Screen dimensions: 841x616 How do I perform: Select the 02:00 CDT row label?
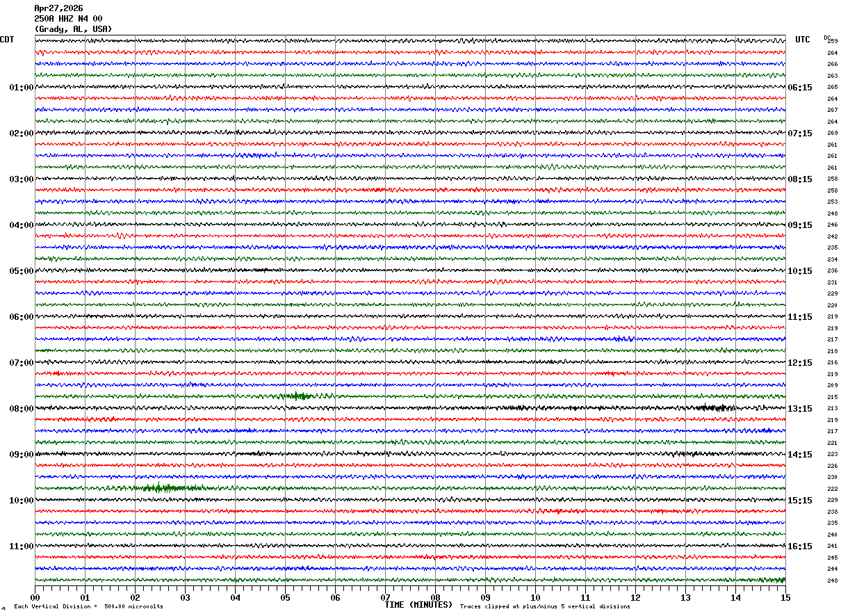(x=22, y=133)
